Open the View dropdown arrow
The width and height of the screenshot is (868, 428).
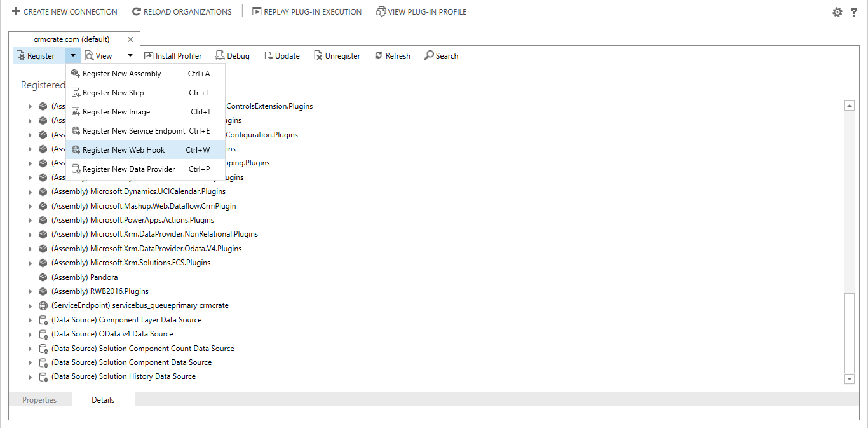(130, 55)
